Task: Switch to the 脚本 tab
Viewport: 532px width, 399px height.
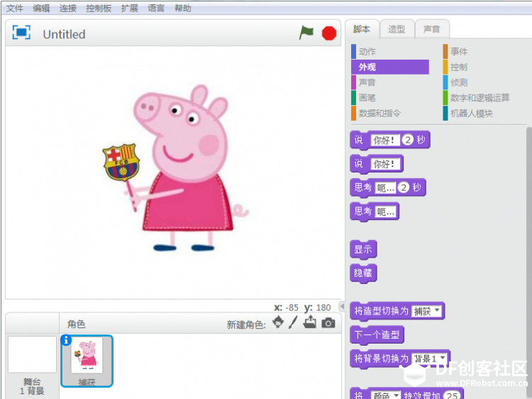Action: pyautogui.click(x=362, y=29)
